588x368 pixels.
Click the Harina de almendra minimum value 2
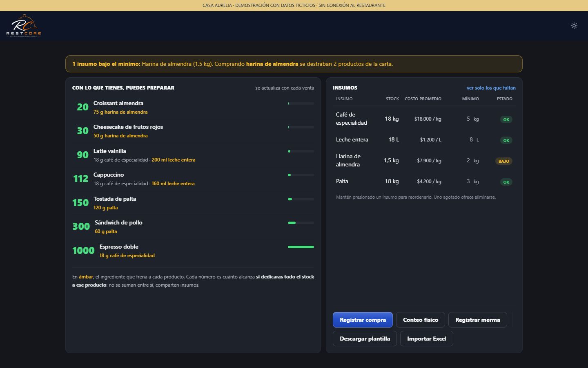point(468,161)
